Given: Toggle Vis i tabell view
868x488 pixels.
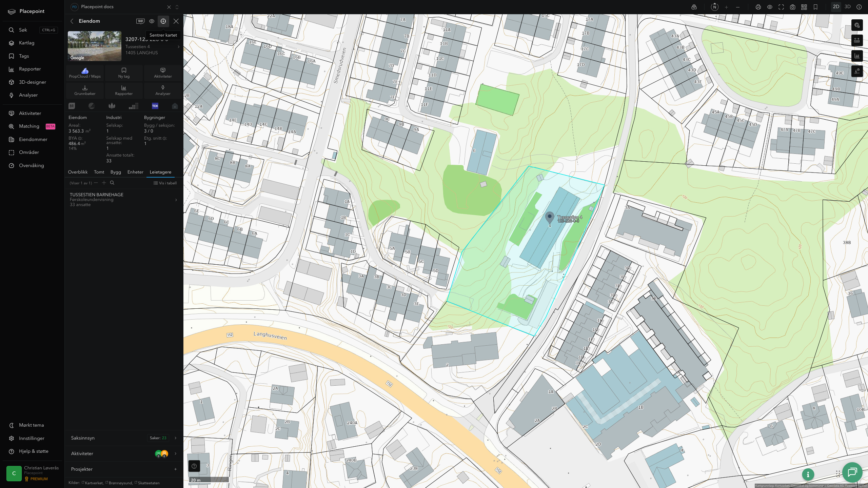Looking at the screenshot, I should click(x=165, y=183).
